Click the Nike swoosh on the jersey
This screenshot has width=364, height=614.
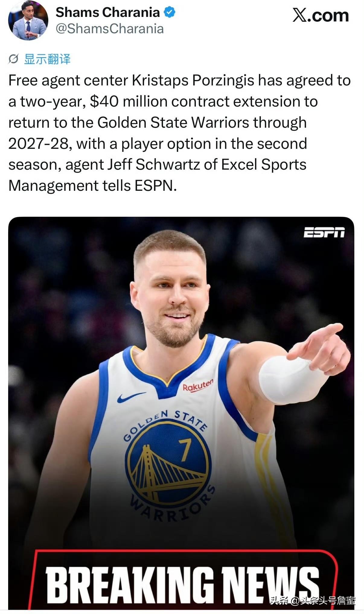coord(131,398)
